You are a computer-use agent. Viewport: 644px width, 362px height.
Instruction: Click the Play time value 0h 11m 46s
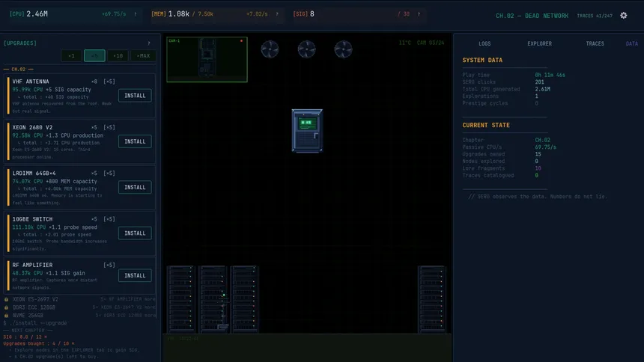point(550,75)
